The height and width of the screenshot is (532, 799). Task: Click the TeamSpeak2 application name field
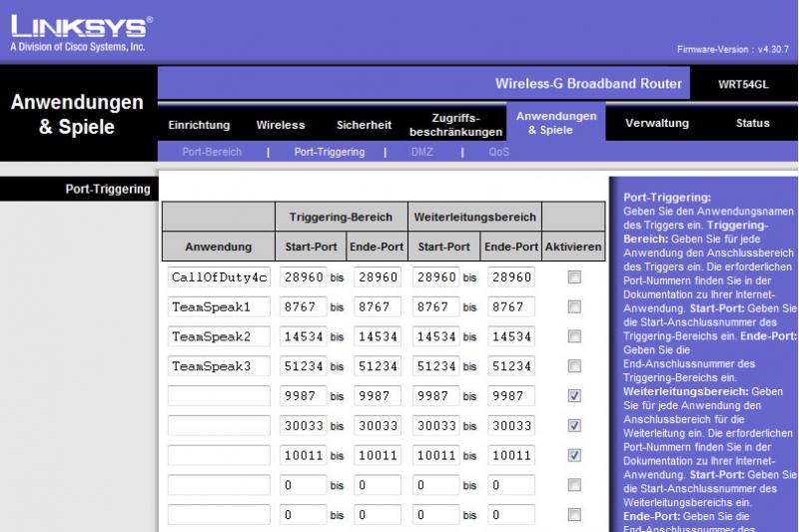coord(219,336)
